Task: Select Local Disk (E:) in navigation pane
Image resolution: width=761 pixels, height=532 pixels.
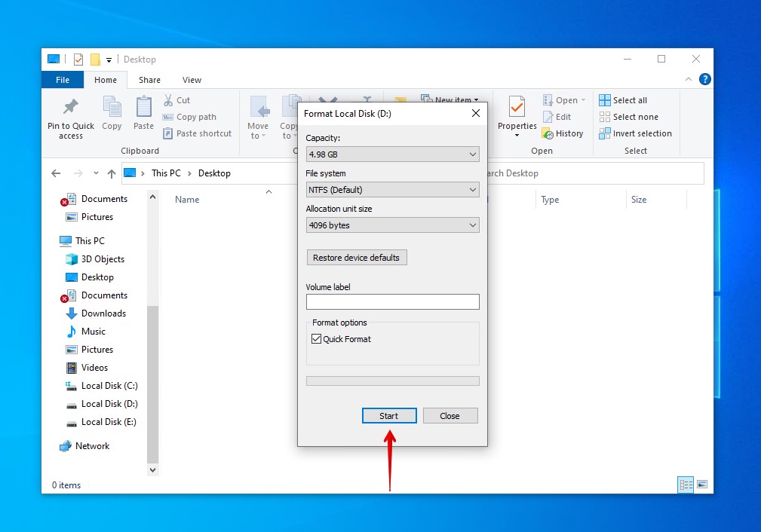Action: [101, 422]
